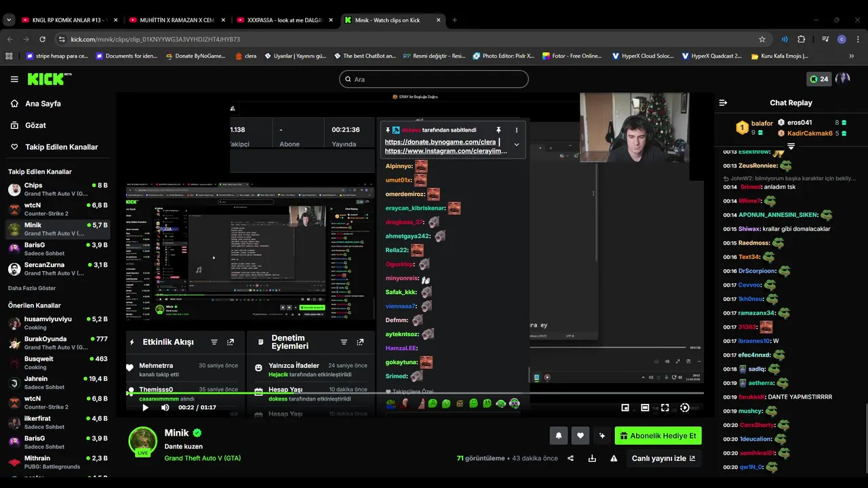Collapse the Chat Replay panel
Viewport: 868px width, 488px height.
723,103
